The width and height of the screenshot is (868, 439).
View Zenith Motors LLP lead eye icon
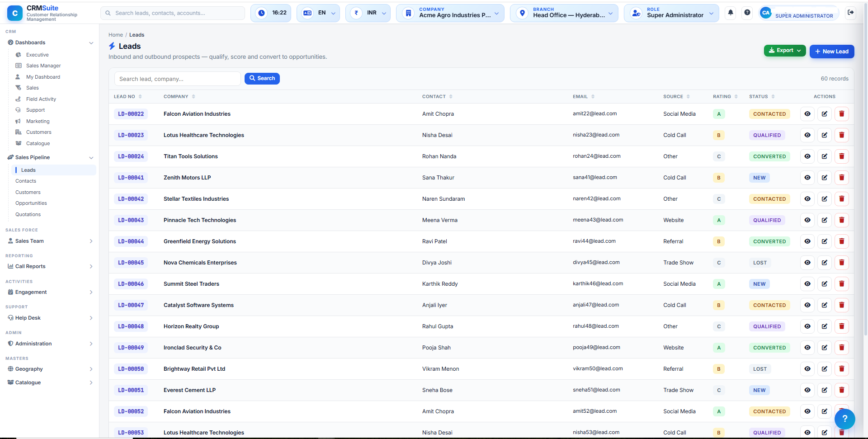click(807, 178)
